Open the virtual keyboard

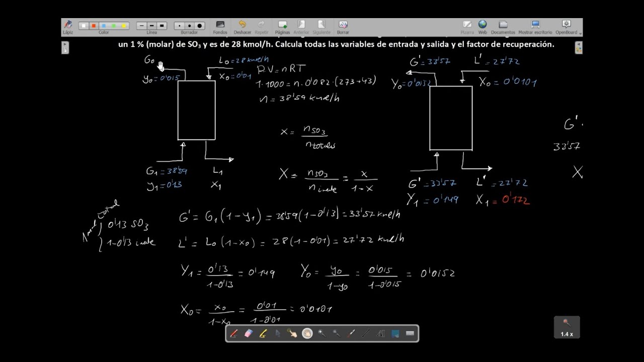click(x=410, y=333)
